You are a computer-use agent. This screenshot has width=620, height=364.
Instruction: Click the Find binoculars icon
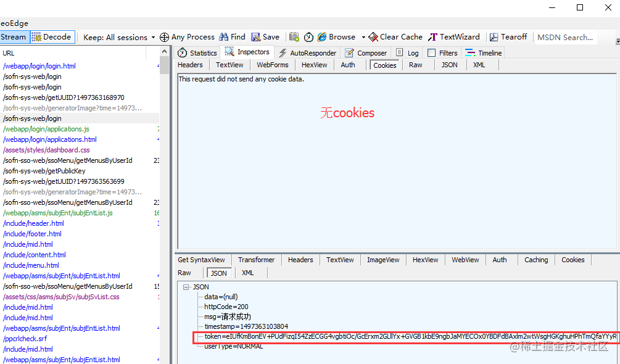pyautogui.click(x=223, y=37)
